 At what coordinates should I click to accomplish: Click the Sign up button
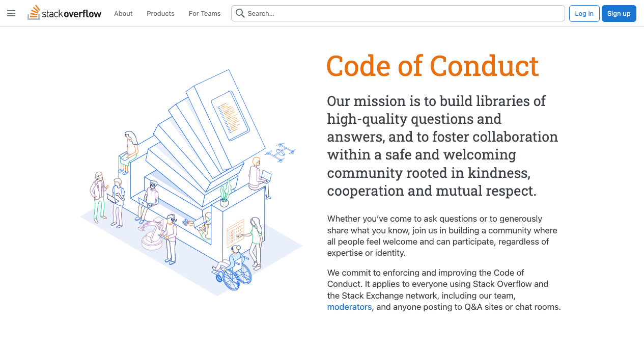click(619, 13)
